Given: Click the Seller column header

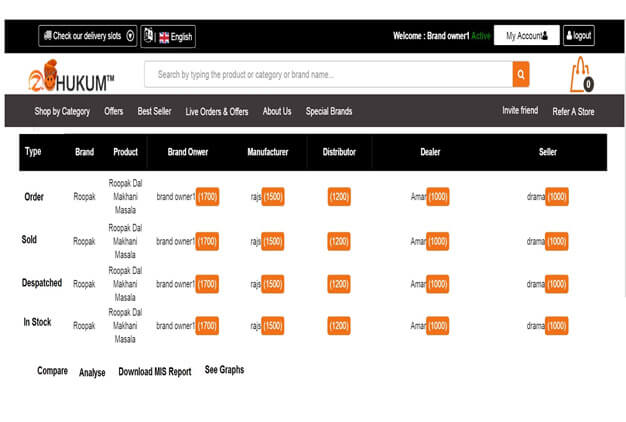Looking at the screenshot, I should coord(548,152).
